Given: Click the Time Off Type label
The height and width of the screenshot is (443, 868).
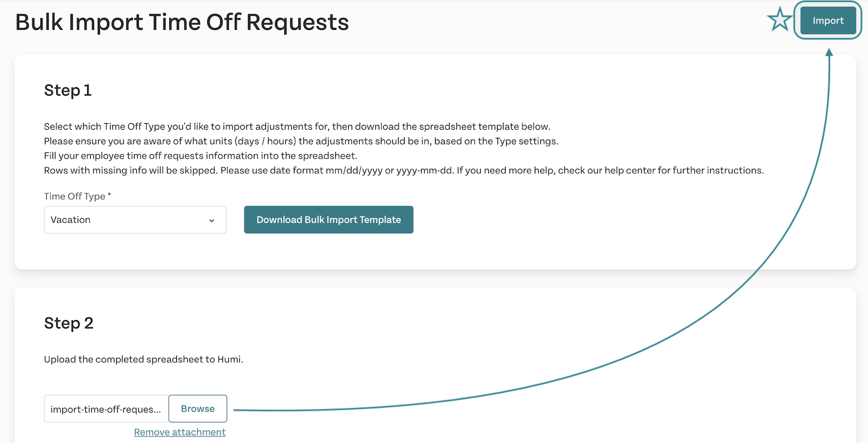Looking at the screenshot, I should 78,196.
